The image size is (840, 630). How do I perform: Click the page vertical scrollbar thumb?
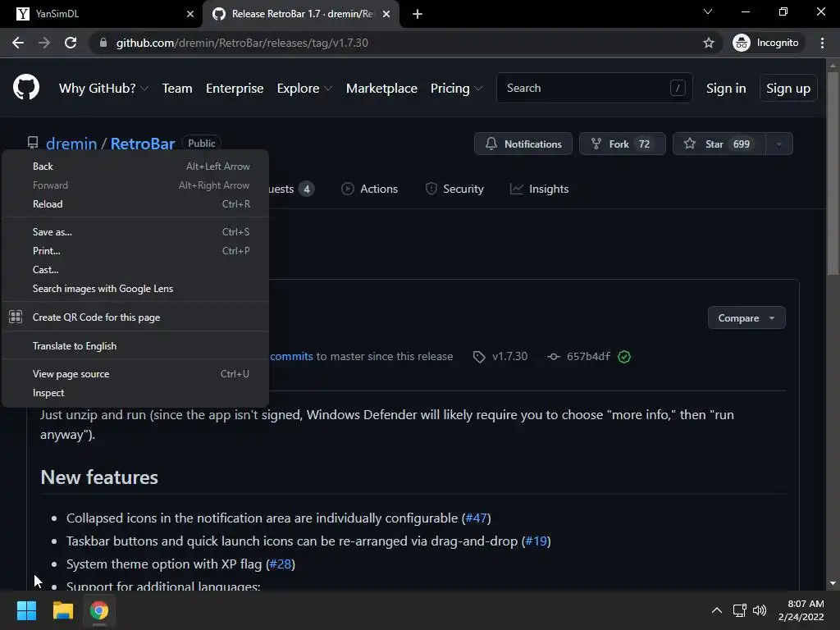click(x=833, y=174)
